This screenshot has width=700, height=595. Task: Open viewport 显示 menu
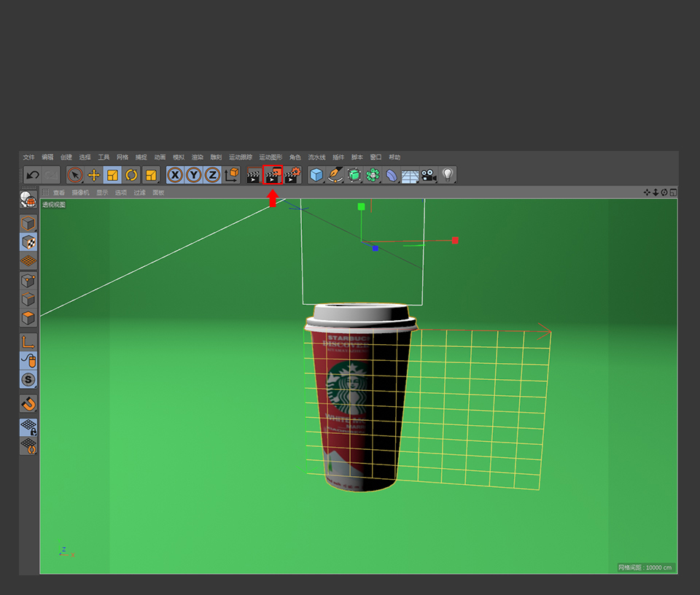(x=102, y=192)
